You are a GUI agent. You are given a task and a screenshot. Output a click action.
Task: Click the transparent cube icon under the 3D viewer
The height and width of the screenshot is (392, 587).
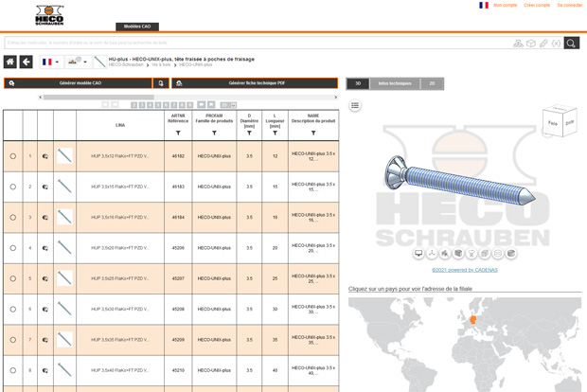[485, 254]
